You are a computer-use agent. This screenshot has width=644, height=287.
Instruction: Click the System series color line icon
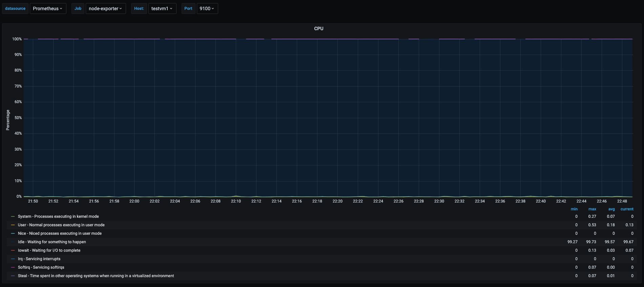13,216
